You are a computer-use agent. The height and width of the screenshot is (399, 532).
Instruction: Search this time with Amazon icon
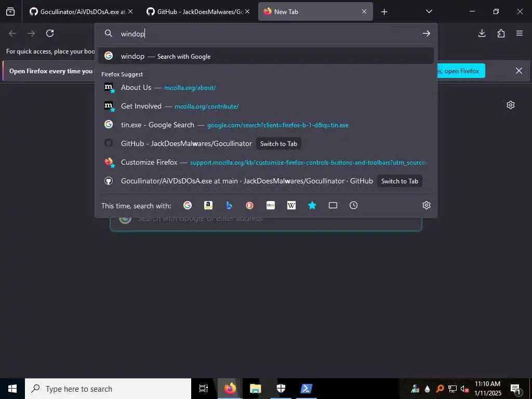coord(208,205)
